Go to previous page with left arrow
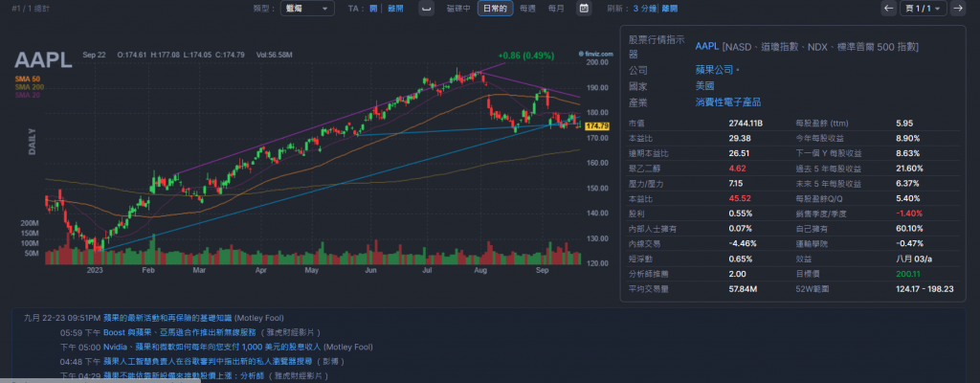Image resolution: width=980 pixels, height=383 pixels. pos(888,8)
